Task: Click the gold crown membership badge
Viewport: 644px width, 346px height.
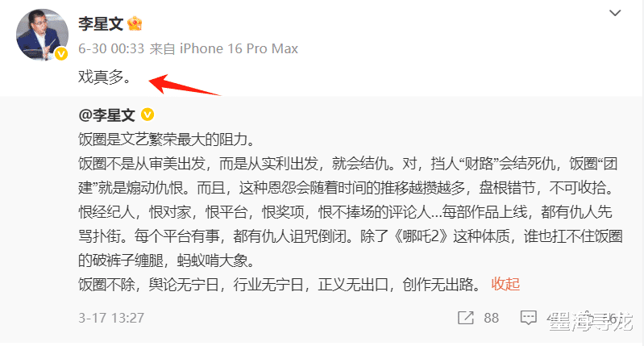Action: [x=135, y=23]
